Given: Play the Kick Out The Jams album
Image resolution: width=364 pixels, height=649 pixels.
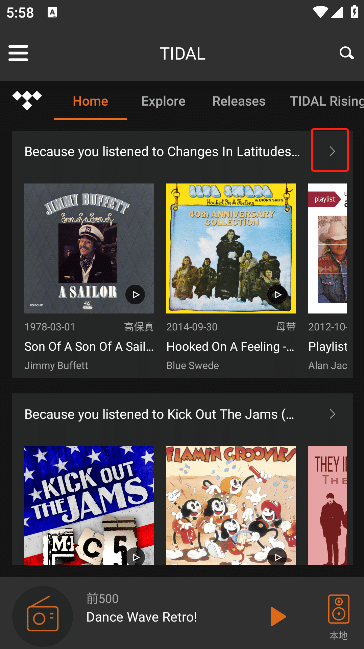Looking at the screenshot, I should 135,557.
